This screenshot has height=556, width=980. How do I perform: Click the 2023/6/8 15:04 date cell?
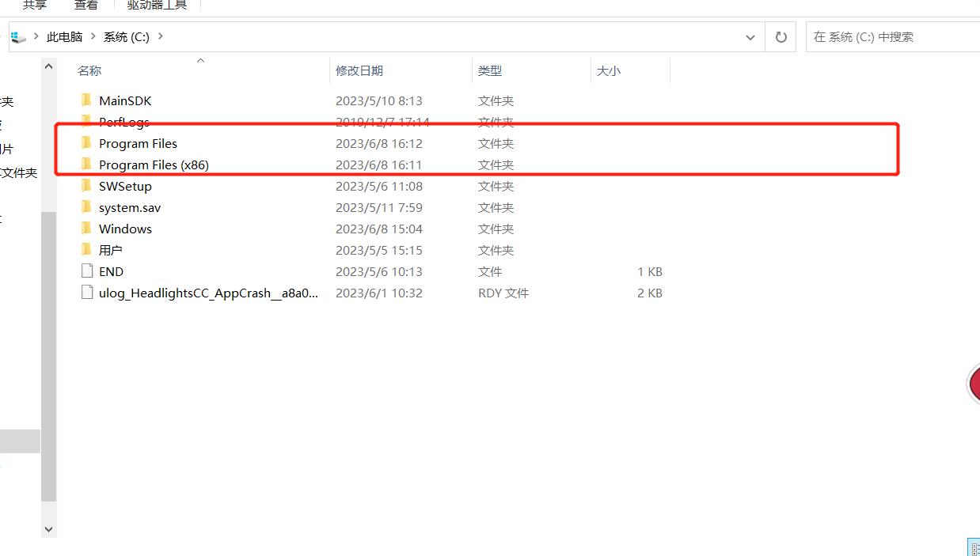(x=379, y=229)
